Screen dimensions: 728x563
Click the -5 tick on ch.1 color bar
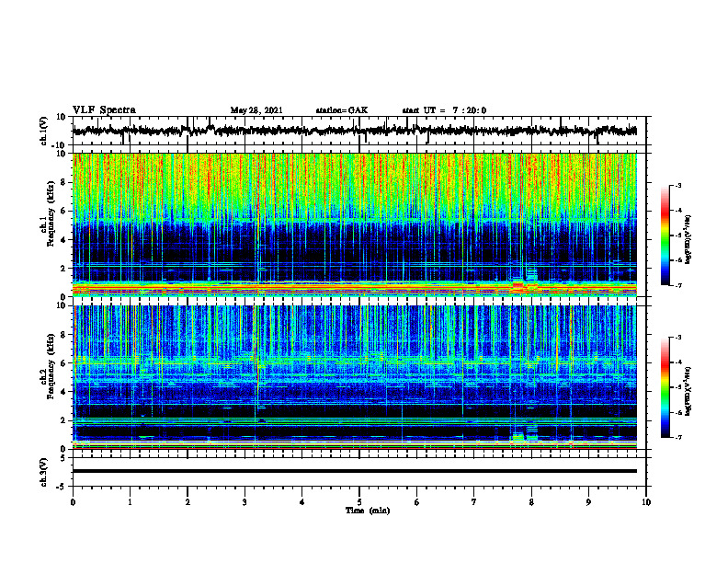click(x=678, y=236)
